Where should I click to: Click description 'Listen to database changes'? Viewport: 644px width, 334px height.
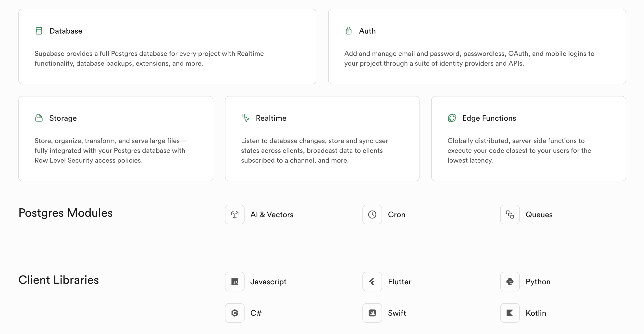314,150
